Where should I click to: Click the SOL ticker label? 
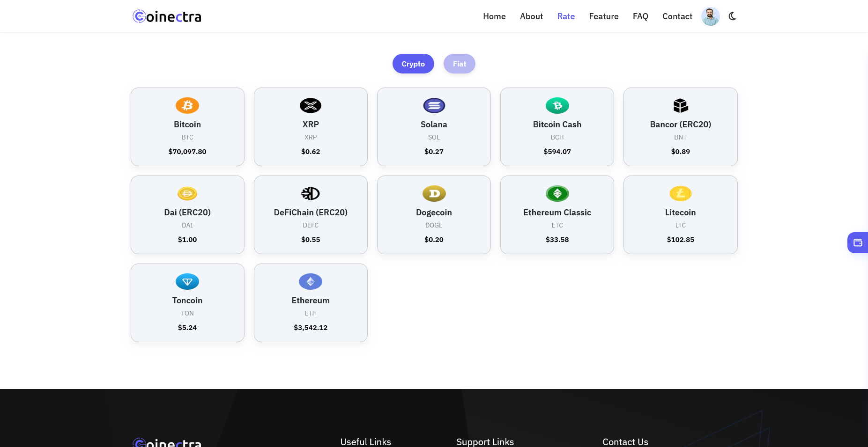[x=434, y=137]
